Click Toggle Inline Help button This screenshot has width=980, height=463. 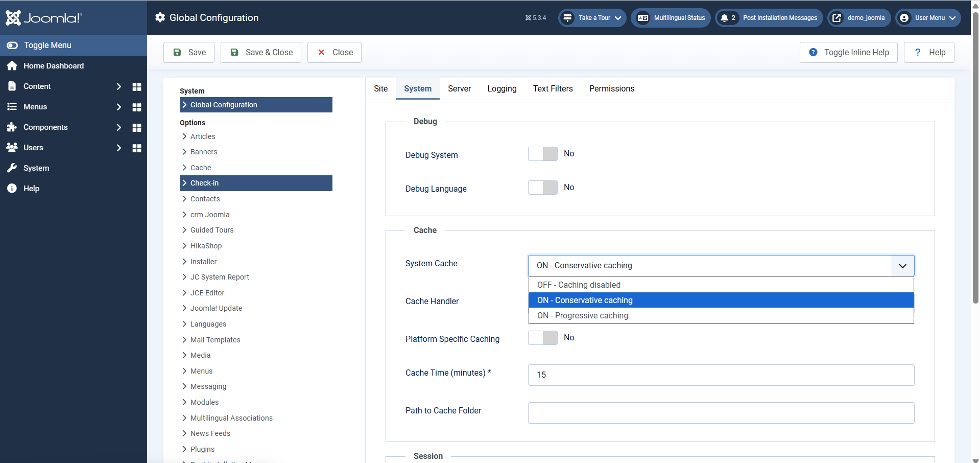pyautogui.click(x=848, y=53)
